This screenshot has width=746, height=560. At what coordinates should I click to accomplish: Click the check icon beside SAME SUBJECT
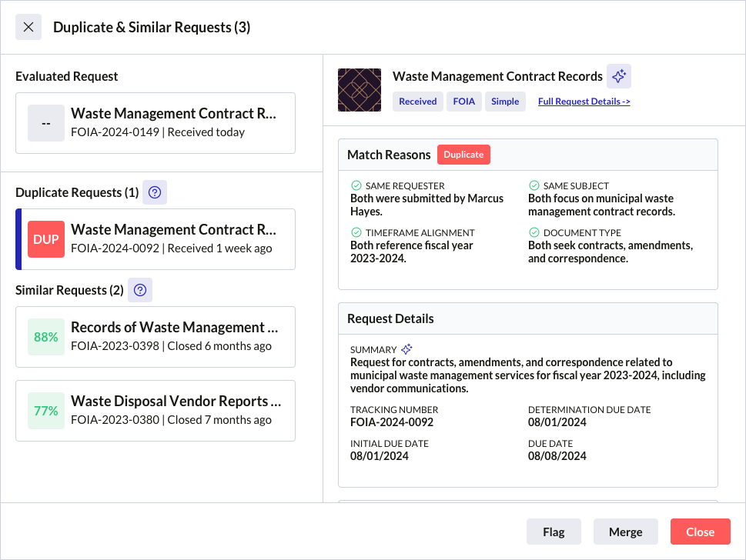point(532,185)
